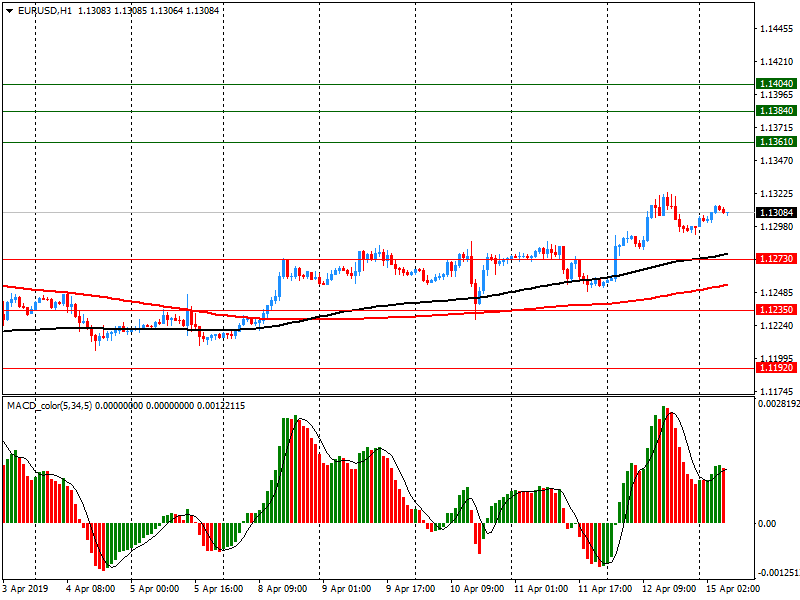The height and width of the screenshot is (600, 800).
Task: Select the green 1.13840 price level tag
Action: (776, 111)
